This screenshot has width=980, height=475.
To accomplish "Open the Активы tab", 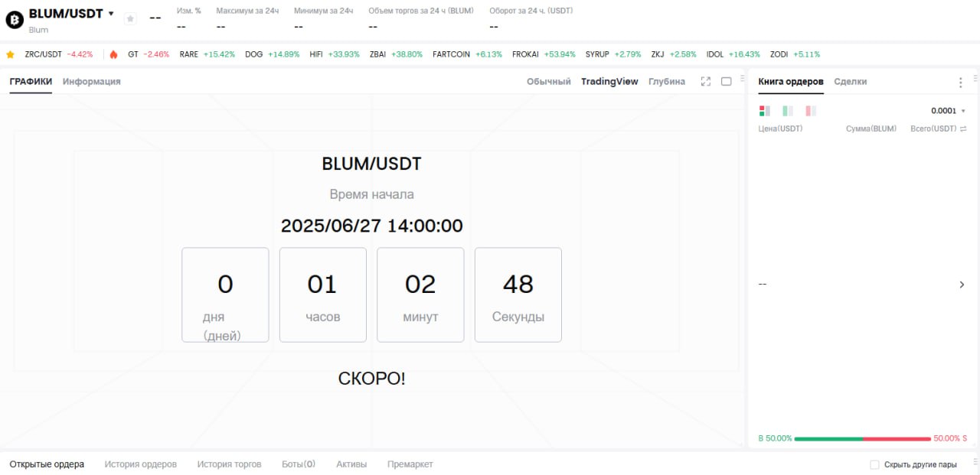I will pos(351,464).
